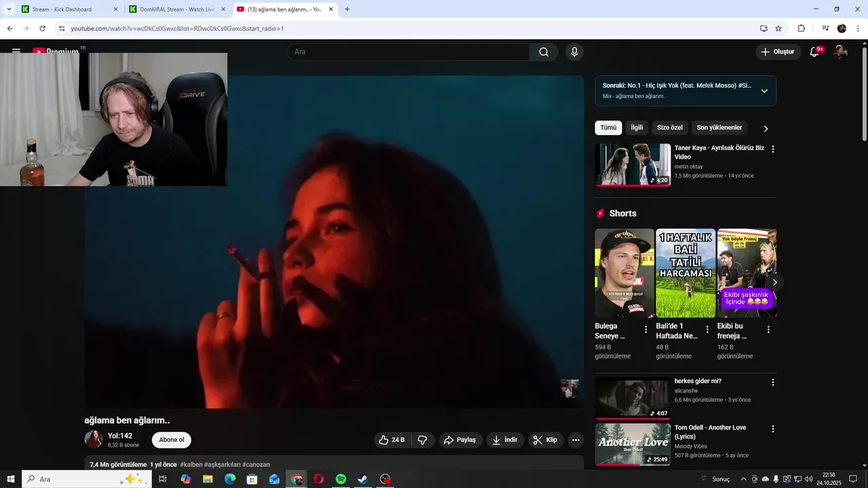Show more filter chips with right arrow

(x=766, y=128)
